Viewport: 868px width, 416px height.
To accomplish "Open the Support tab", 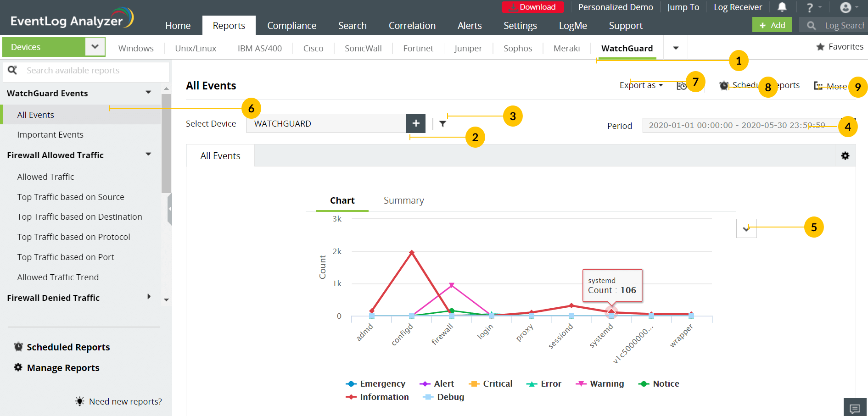I will [x=626, y=26].
